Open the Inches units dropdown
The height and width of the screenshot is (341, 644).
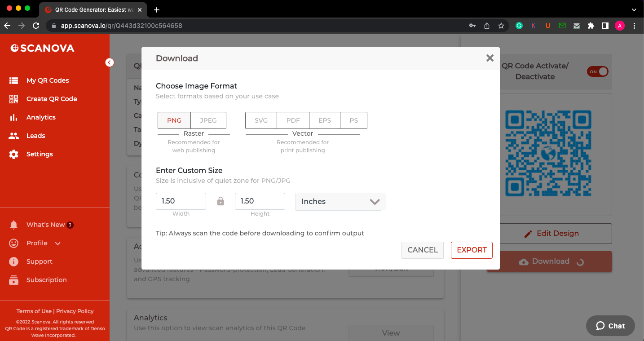tap(340, 201)
